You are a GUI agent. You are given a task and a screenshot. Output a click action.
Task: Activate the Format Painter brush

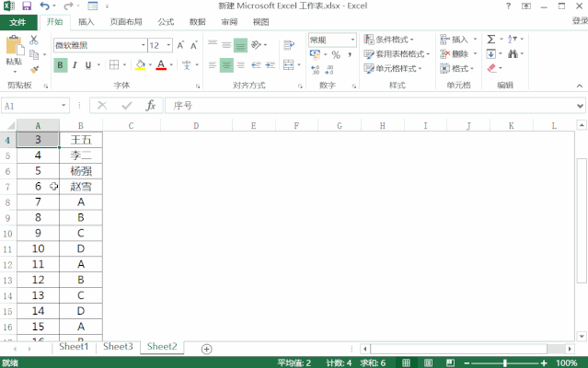(x=34, y=69)
